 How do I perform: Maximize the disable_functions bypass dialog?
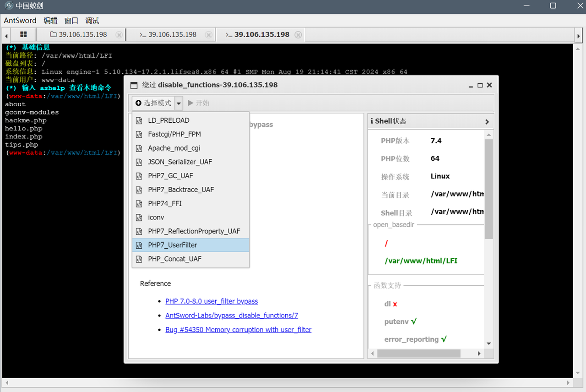tap(480, 85)
